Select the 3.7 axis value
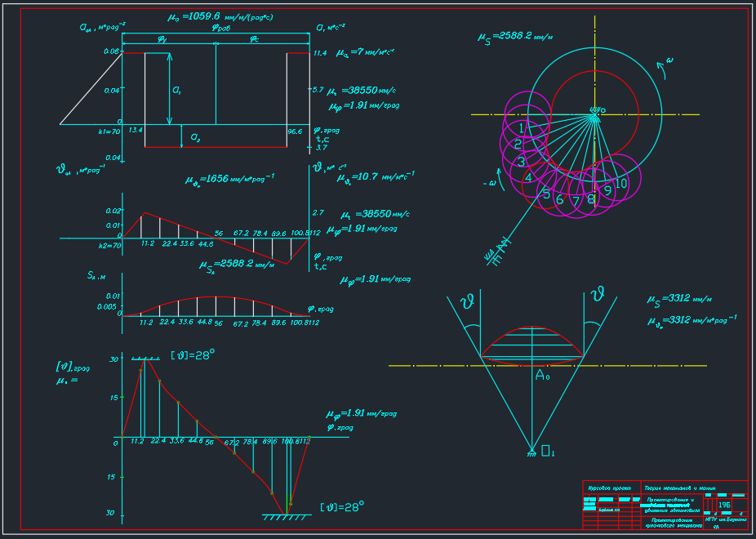Screen dimensions: 756x539 click(321, 148)
